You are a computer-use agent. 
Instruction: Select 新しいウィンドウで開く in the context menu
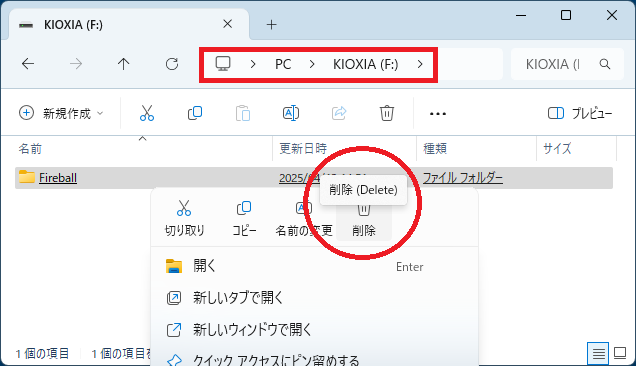tap(314, 329)
